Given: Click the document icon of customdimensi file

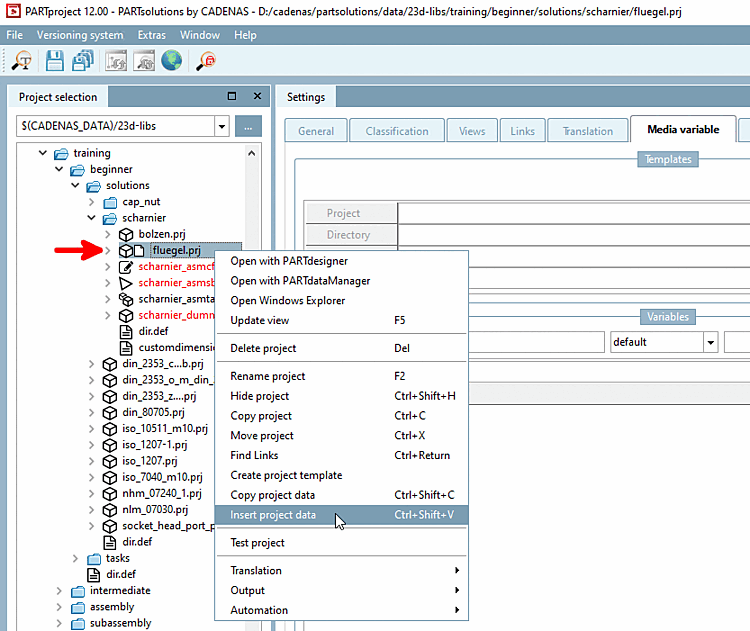Looking at the screenshot, I should click(126, 348).
